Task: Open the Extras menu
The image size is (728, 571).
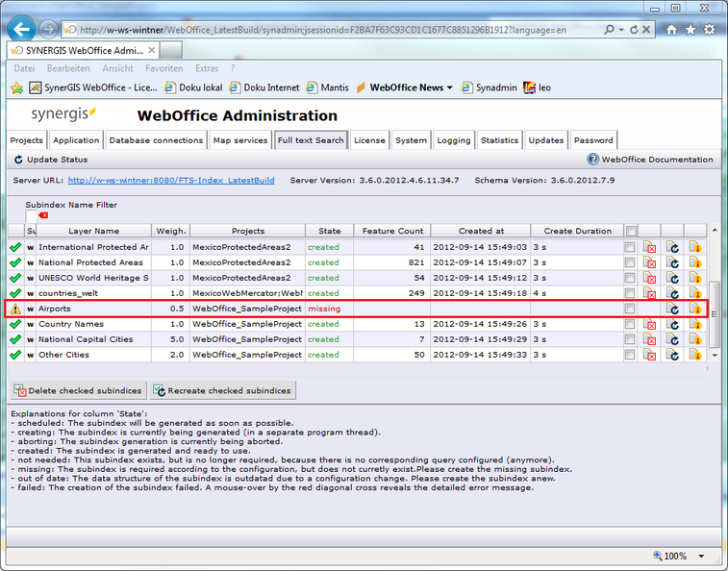Action: [207, 68]
